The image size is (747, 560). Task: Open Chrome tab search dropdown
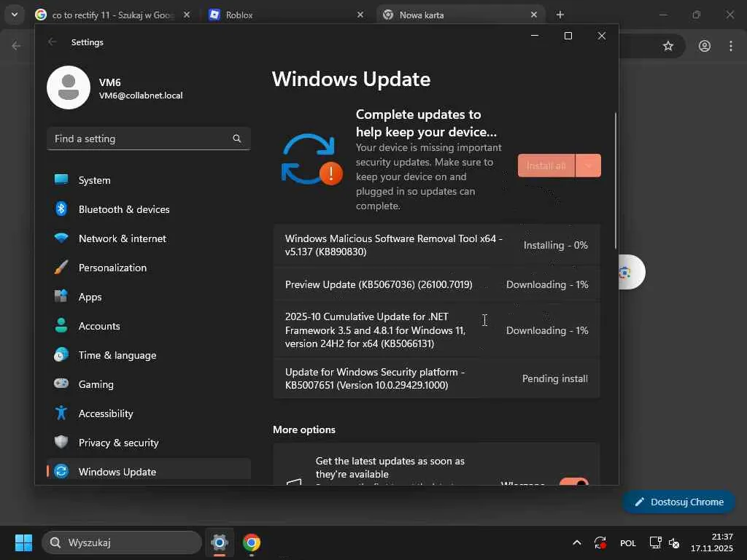pyautogui.click(x=15, y=15)
